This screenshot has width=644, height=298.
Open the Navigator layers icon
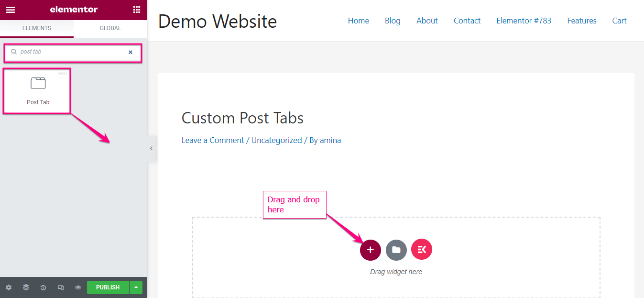[25, 287]
